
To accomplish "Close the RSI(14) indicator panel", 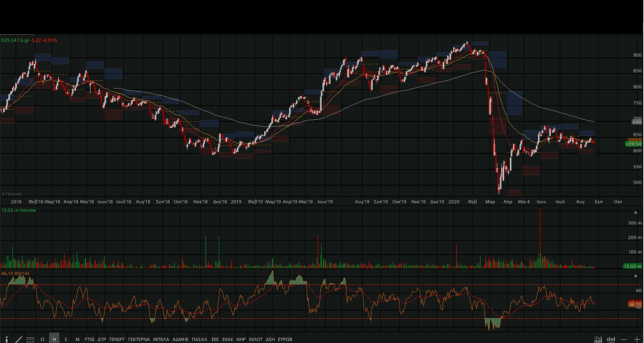I will (x=635, y=274).
